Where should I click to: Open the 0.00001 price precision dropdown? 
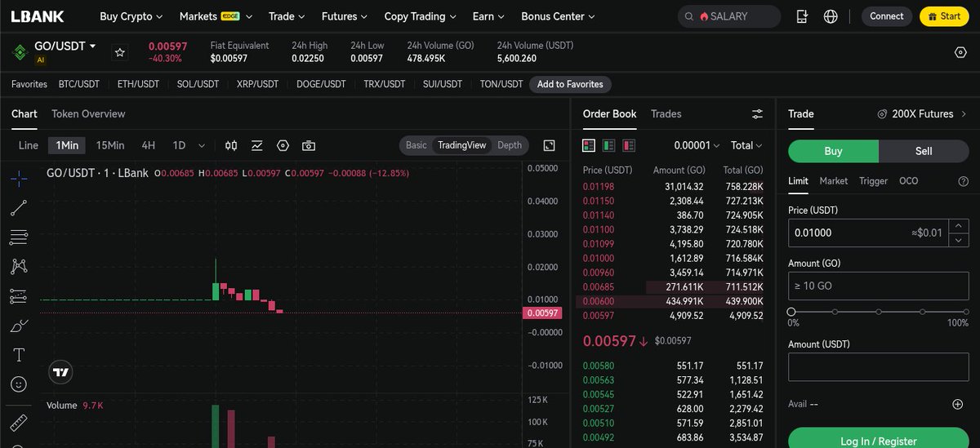coord(697,145)
